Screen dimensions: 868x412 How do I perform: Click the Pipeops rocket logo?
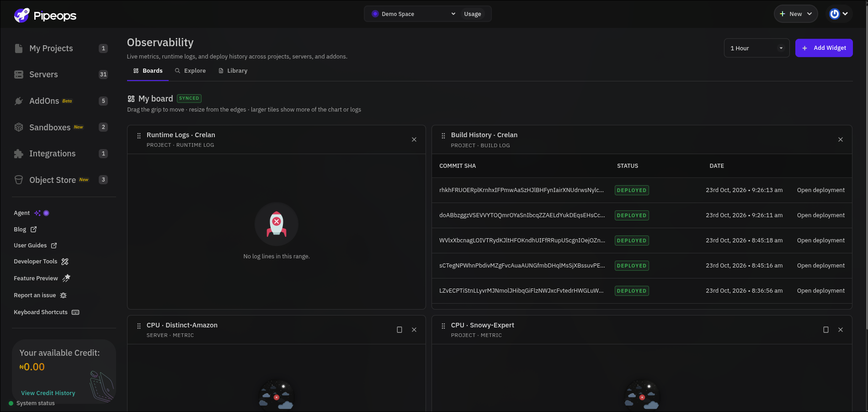click(x=21, y=15)
